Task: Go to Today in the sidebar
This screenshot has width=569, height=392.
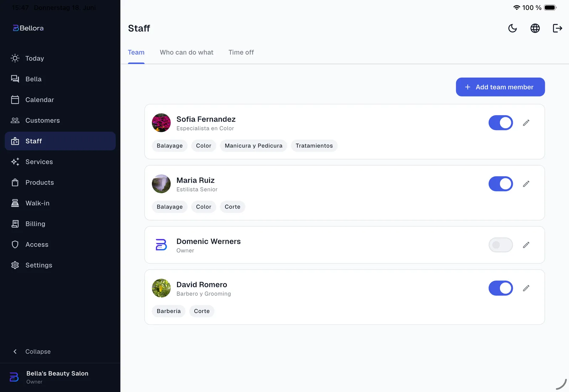Action: 60,58
